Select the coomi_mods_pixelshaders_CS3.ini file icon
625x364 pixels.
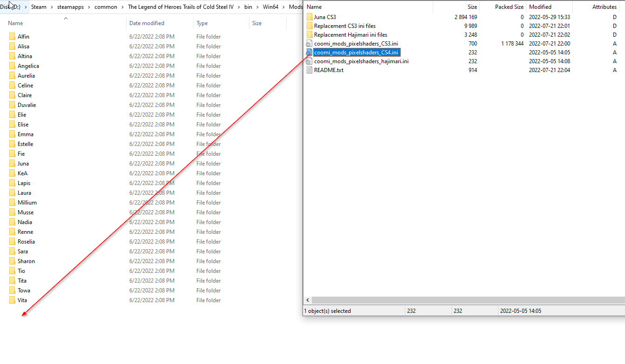tap(309, 43)
